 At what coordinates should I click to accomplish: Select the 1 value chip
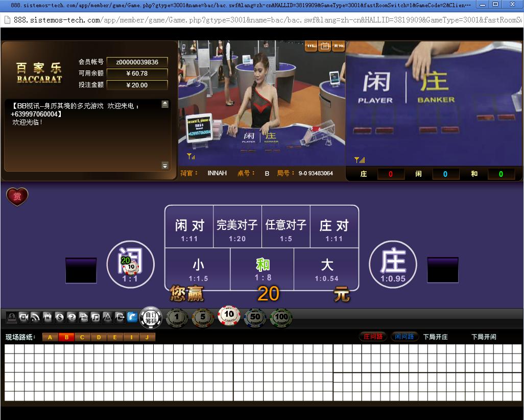click(x=177, y=317)
